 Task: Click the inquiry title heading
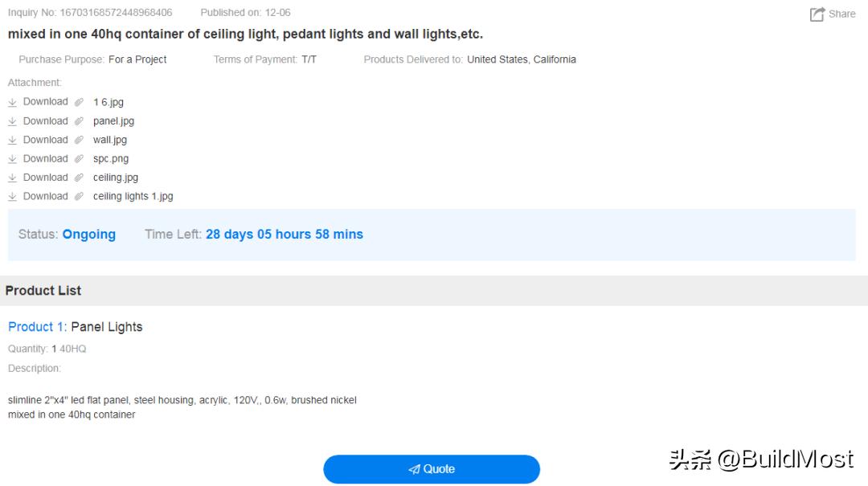(245, 34)
